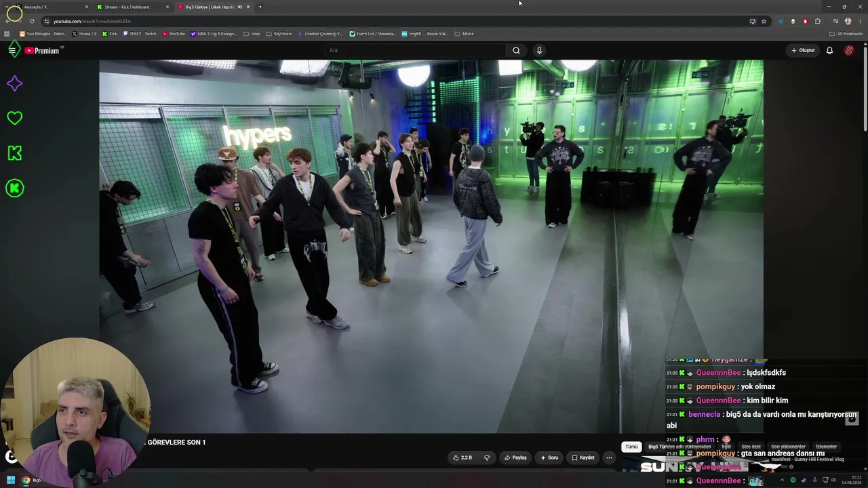
Task: Open the YouTube bookmark
Action: click(x=174, y=33)
